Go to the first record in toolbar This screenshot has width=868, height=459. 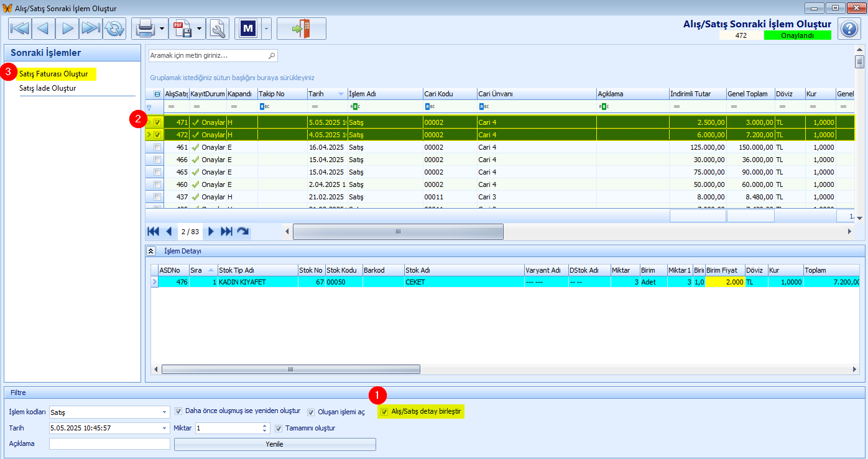coord(20,29)
